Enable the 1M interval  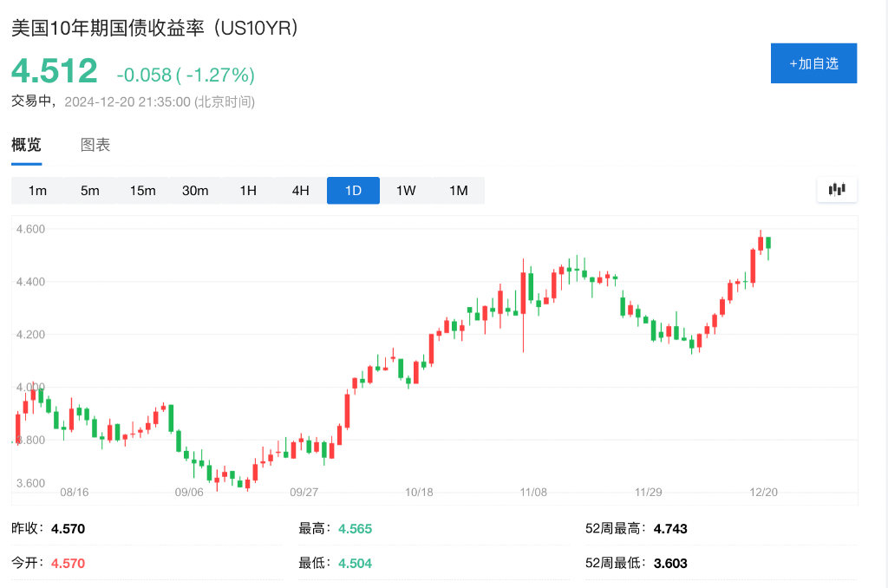click(x=458, y=190)
